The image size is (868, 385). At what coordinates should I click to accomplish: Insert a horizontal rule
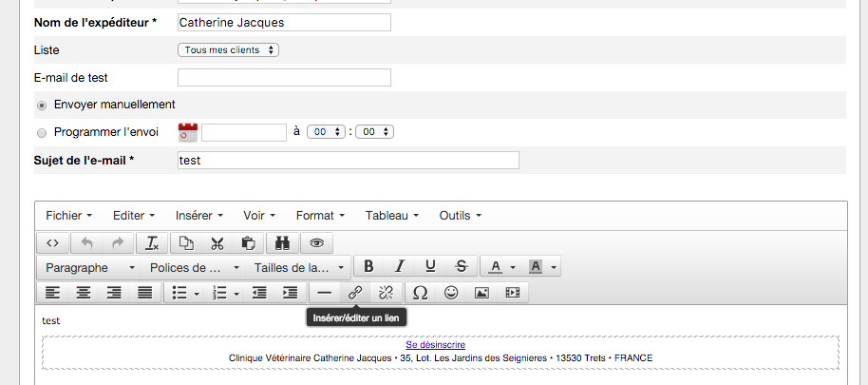tap(325, 293)
